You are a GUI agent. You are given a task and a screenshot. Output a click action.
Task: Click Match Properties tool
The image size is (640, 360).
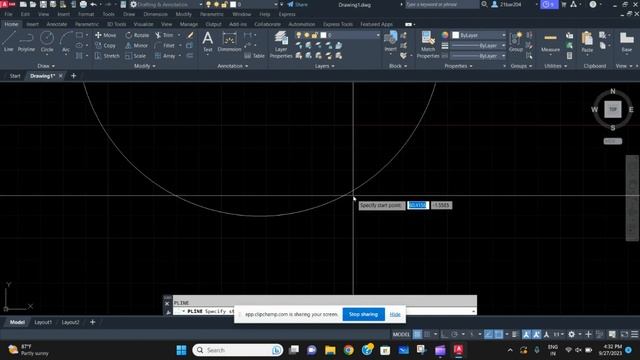coord(427,45)
